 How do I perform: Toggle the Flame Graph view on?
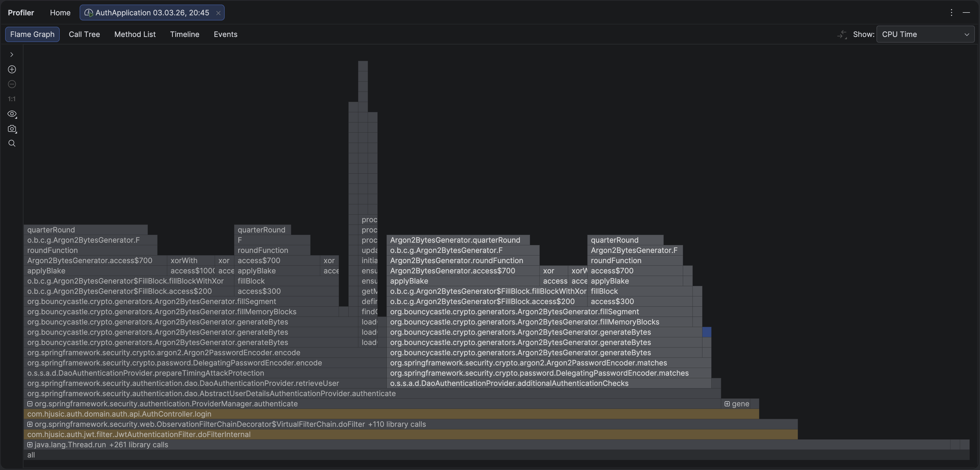click(x=32, y=34)
